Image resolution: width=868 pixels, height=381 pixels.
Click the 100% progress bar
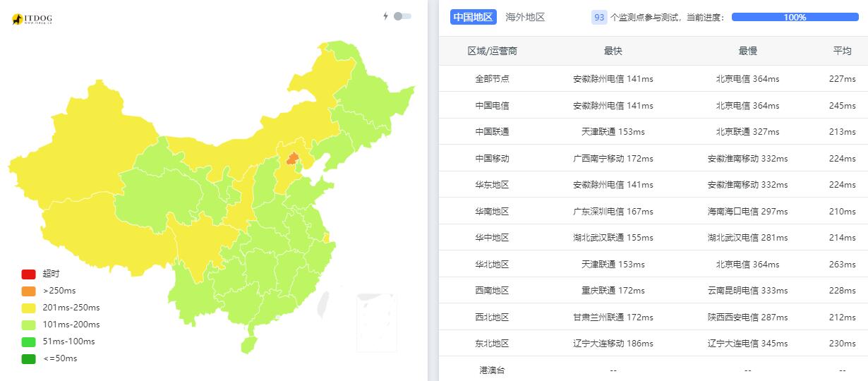click(x=795, y=17)
